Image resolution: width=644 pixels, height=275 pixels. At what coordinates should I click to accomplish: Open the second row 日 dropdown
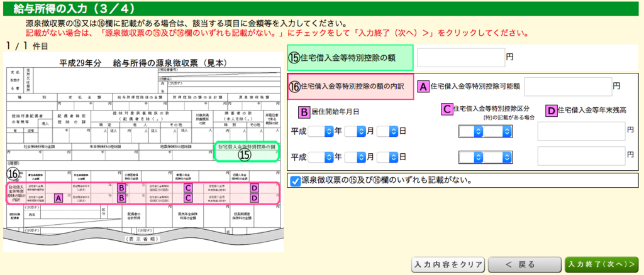[387, 156]
